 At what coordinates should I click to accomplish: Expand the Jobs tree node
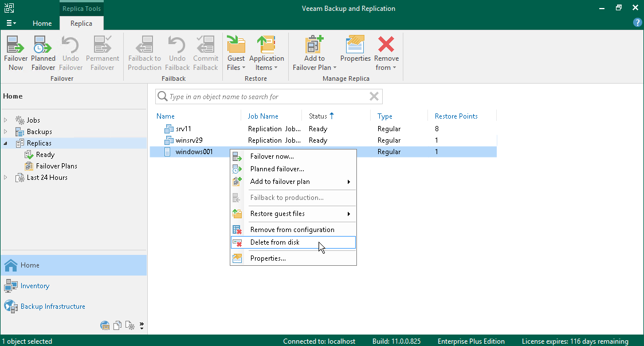click(5, 120)
